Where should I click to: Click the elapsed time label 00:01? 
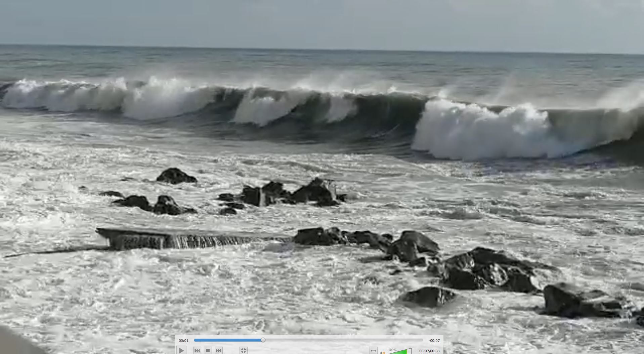tap(183, 341)
